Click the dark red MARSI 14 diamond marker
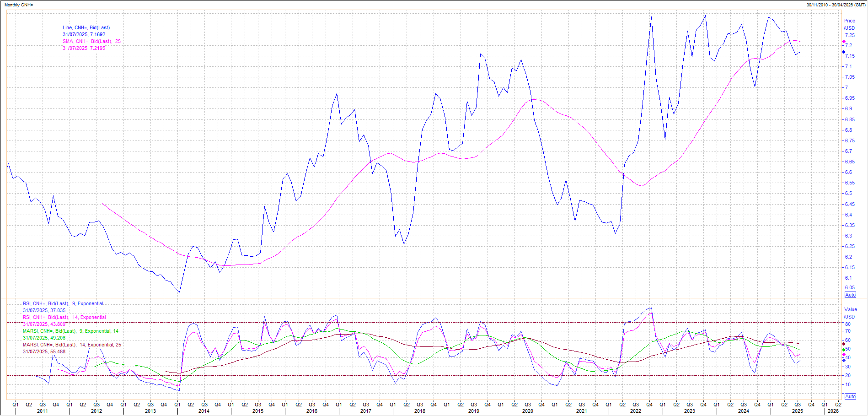Viewport: 868px width, 416px height. pos(844,344)
